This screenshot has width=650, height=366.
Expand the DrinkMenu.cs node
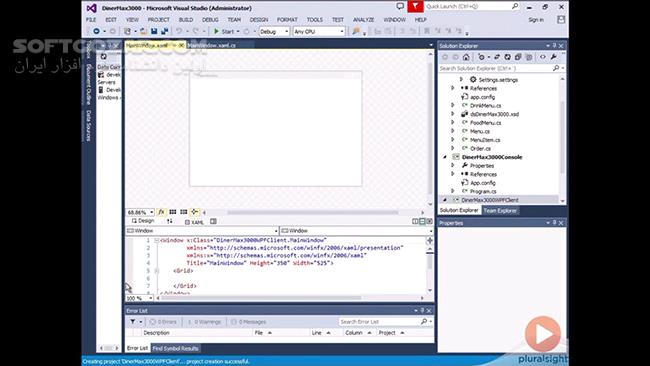[x=453, y=105]
